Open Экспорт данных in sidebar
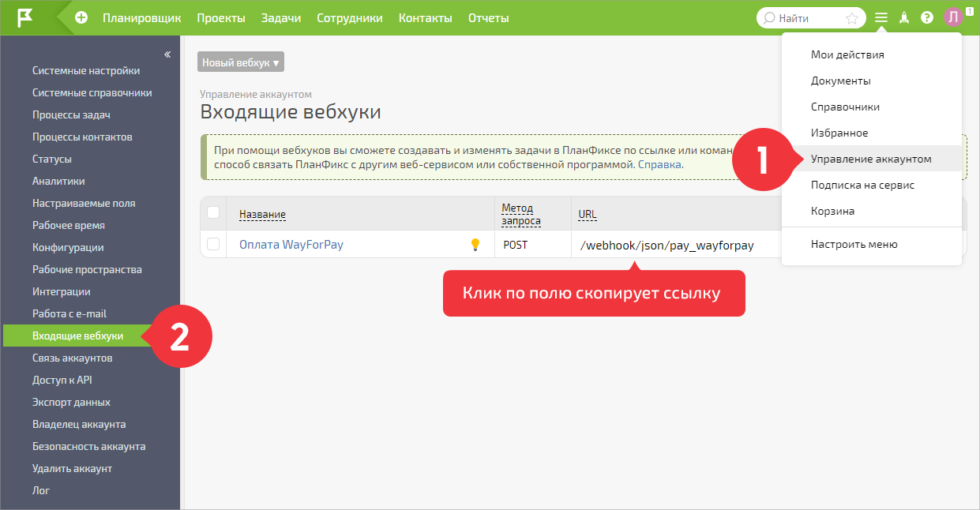The width and height of the screenshot is (980, 510). click(x=71, y=402)
